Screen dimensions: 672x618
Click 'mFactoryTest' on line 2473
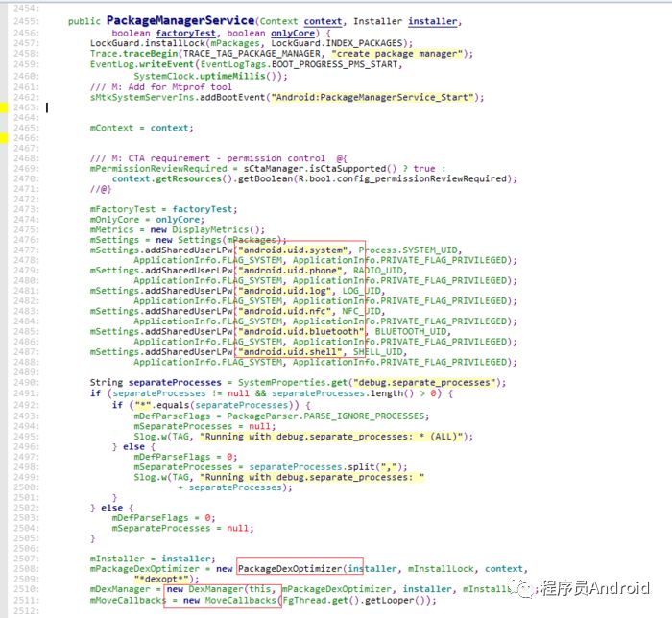pyautogui.click(x=123, y=209)
